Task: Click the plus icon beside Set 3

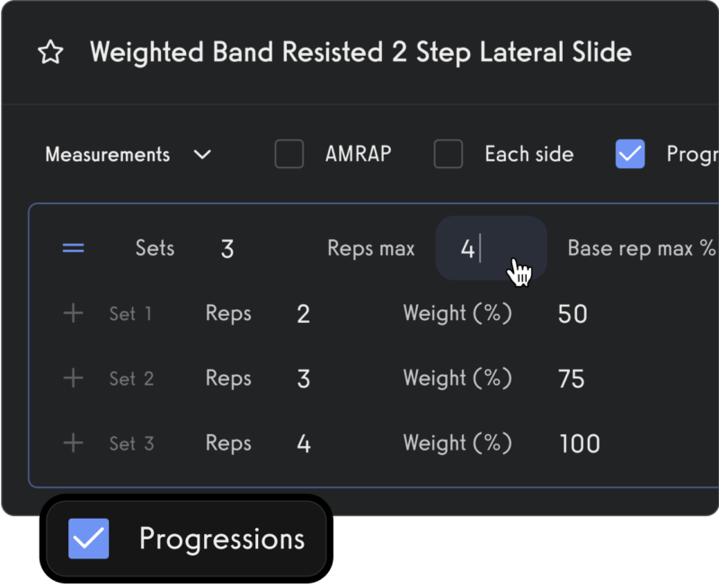Action: [x=73, y=442]
